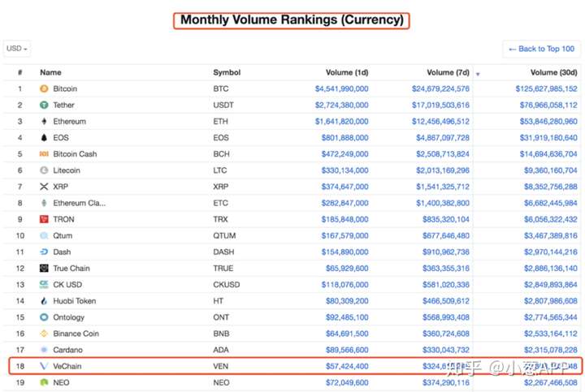
Task: Click the Dash coin icon
Action: tap(44, 252)
